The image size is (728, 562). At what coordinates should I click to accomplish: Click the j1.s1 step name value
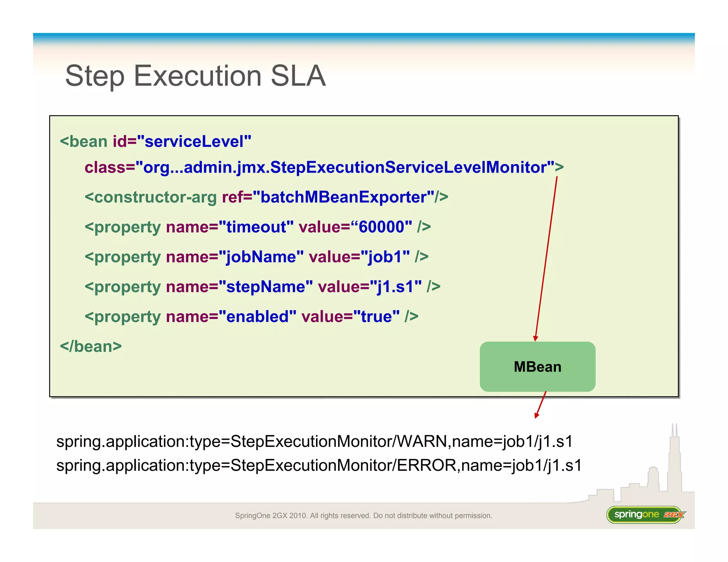click(x=396, y=287)
